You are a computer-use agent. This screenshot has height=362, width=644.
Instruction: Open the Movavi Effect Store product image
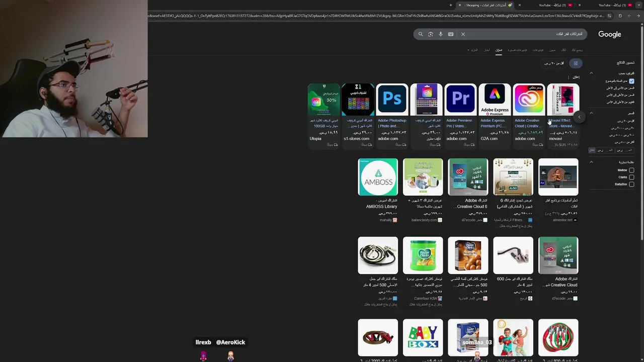click(x=563, y=100)
